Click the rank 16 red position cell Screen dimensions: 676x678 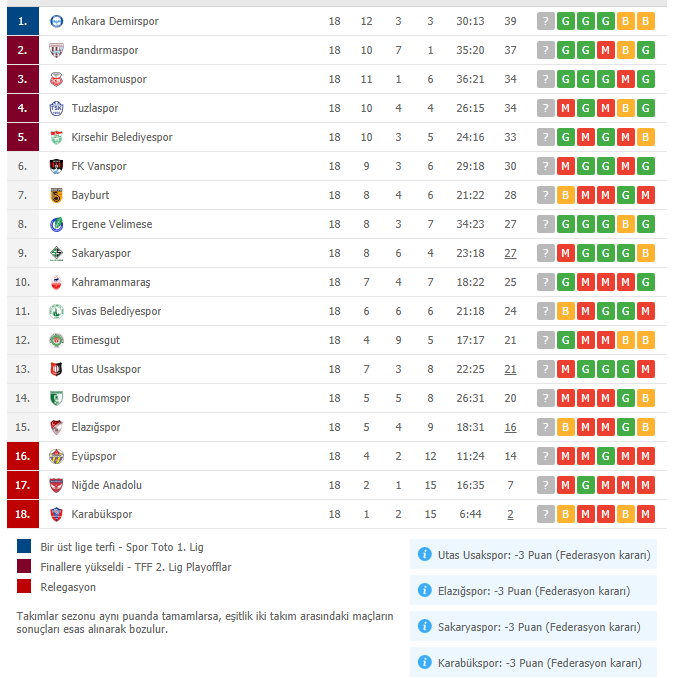[23, 456]
